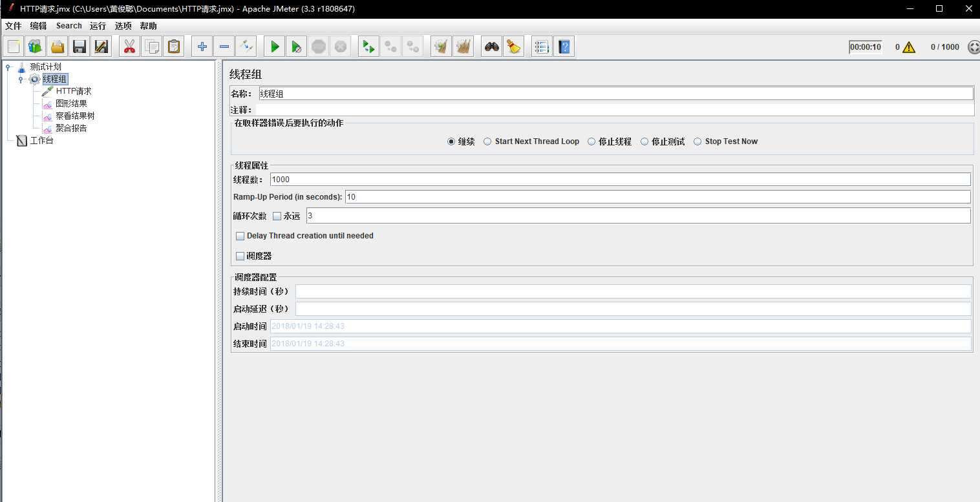
Task: Click the 启动延迟（秒） input field
Action: coord(633,309)
